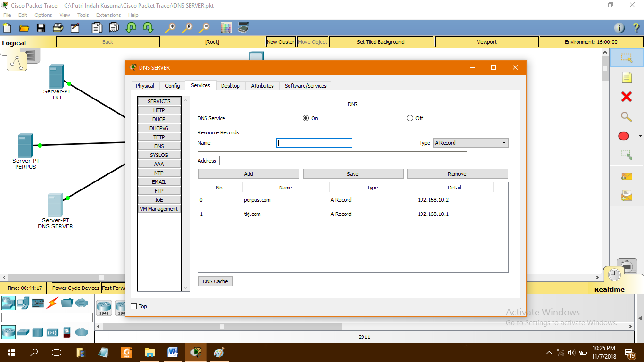The image size is (644, 362).
Task: Open the File menu
Action: [7, 15]
